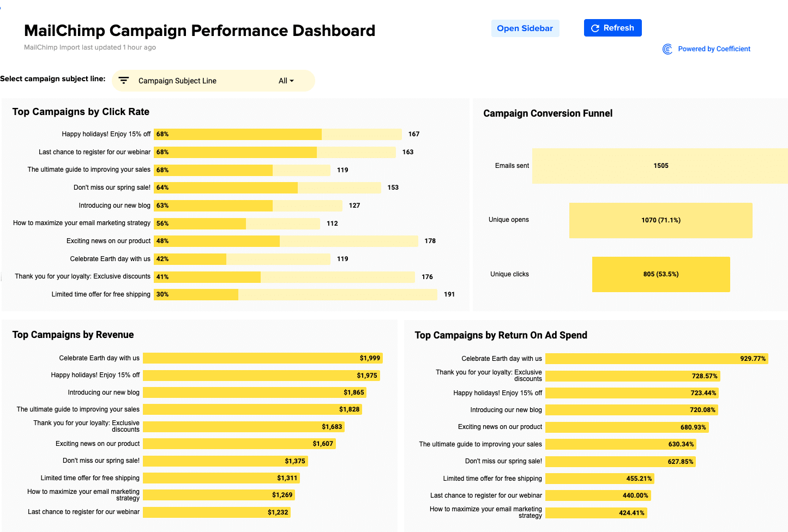Click the $1,683 revenue value
This screenshot has width=788, height=532.
tap(332, 427)
